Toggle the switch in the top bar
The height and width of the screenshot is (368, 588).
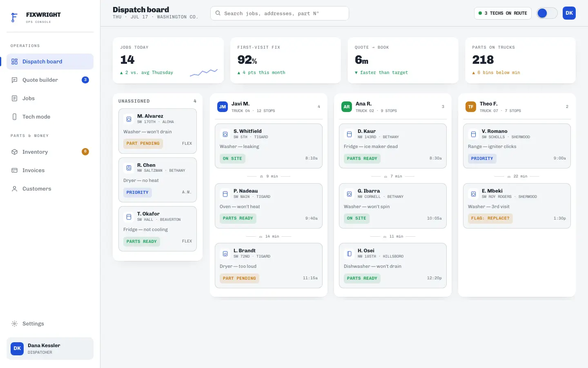(x=547, y=13)
